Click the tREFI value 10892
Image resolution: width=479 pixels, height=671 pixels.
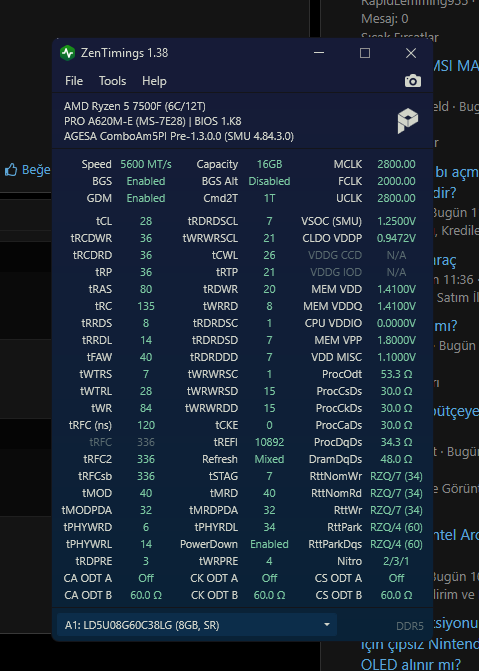click(269, 442)
